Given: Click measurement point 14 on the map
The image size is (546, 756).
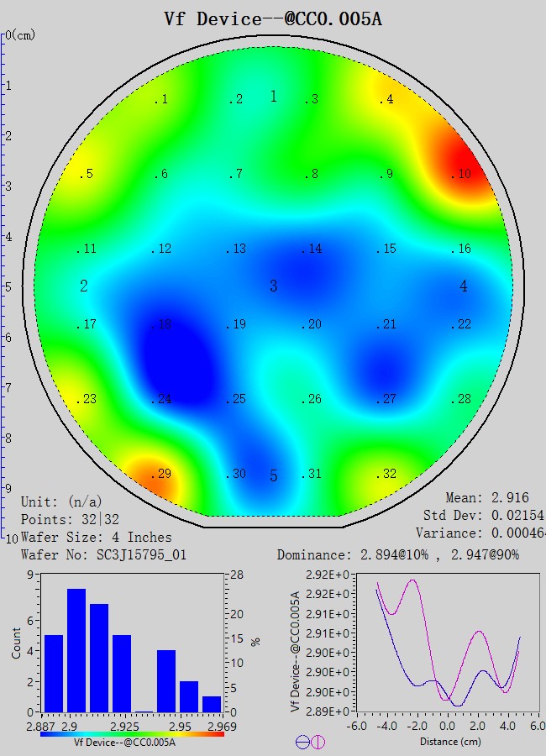Looking at the screenshot, I should [312, 249].
